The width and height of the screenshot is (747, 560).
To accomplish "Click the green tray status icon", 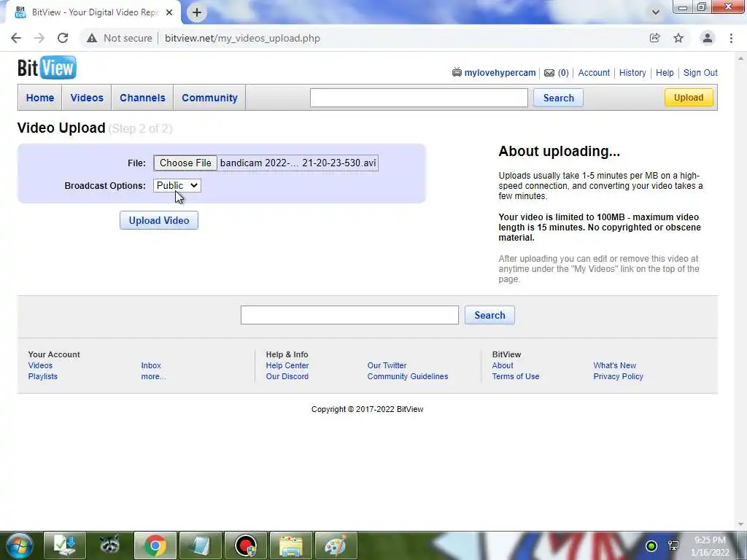I will pos(651,545).
